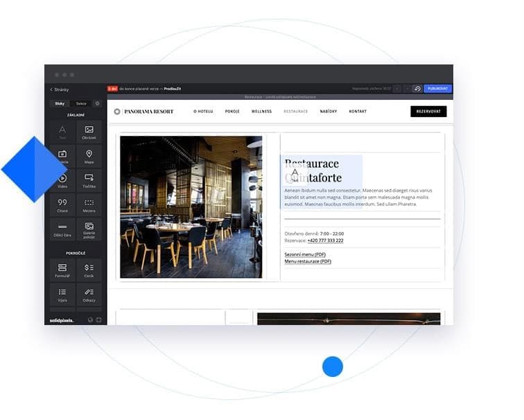The image size is (524, 420).
Task: Click the Panorama Resort logo circle
Action: [117, 112]
